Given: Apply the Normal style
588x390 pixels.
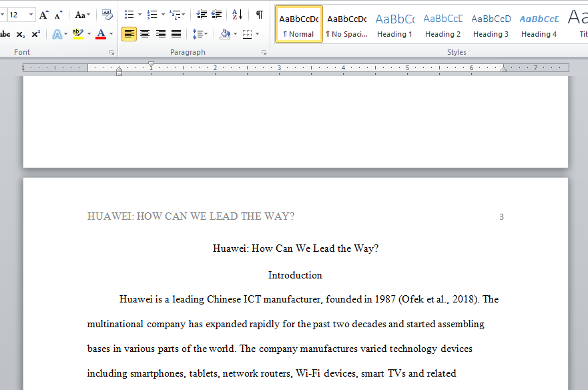Looking at the screenshot, I should 299,25.
